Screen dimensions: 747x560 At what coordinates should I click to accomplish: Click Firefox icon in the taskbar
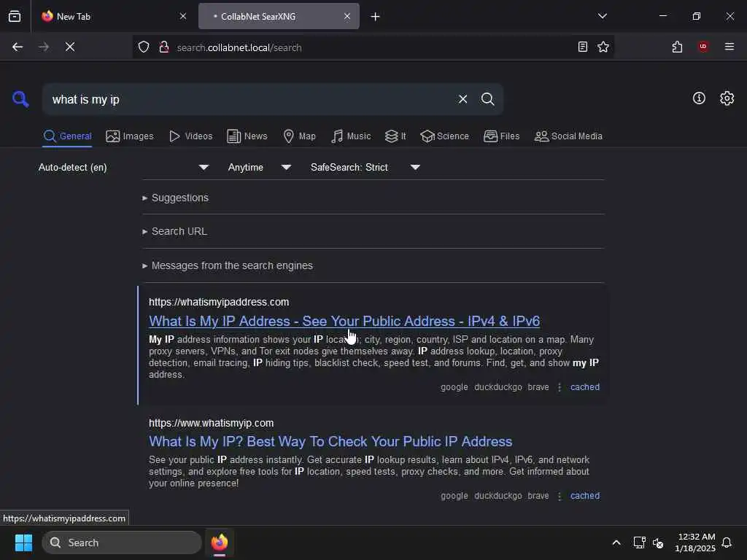click(220, 542)
